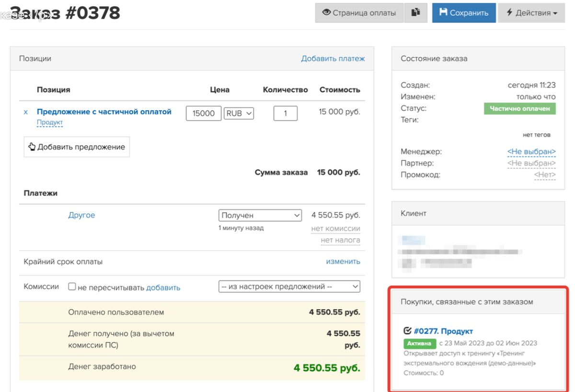575x392 pixels.
Task: Click the copy order icon button
Action: [415, 13]
